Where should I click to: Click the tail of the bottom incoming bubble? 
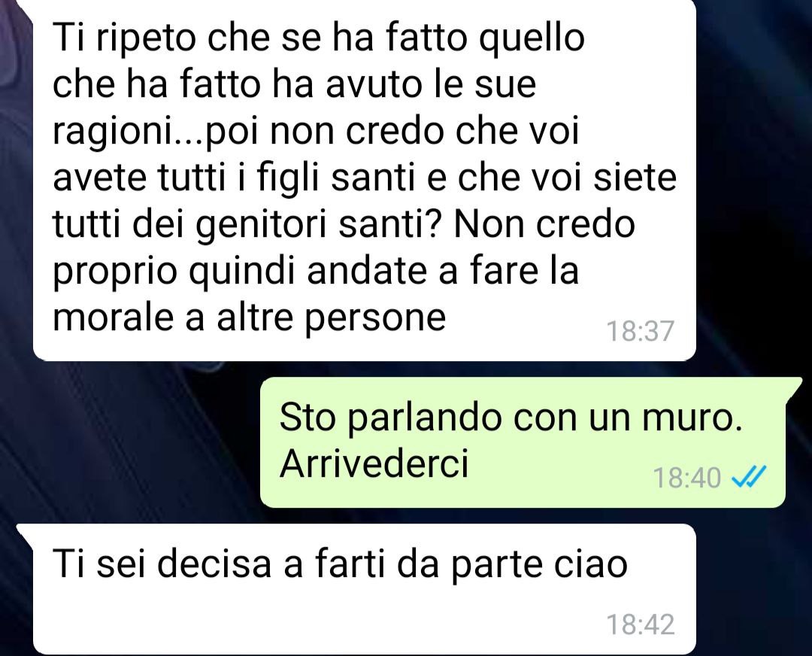[26, 533]
